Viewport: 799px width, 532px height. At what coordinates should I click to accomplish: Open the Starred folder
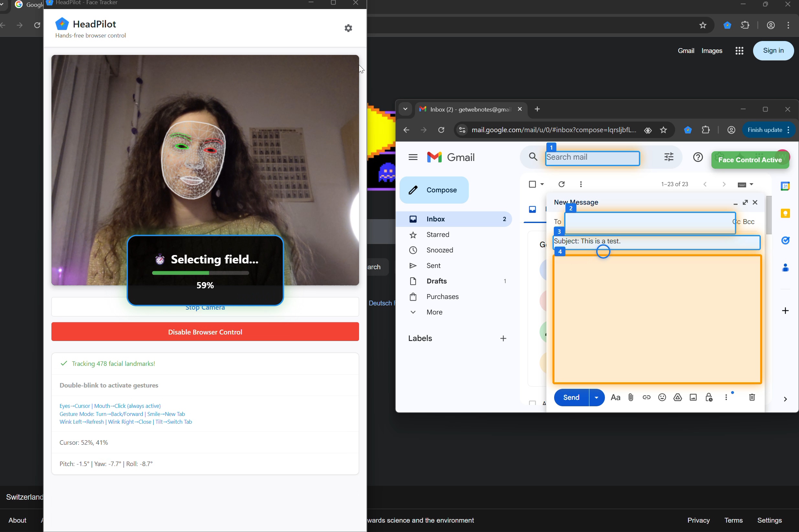click(x=437, y=235)
